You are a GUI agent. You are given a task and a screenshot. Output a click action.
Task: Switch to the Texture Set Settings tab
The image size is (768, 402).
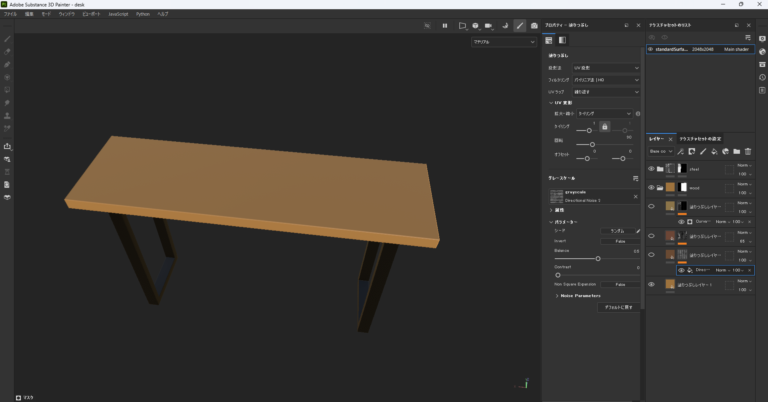click(702, 138)
